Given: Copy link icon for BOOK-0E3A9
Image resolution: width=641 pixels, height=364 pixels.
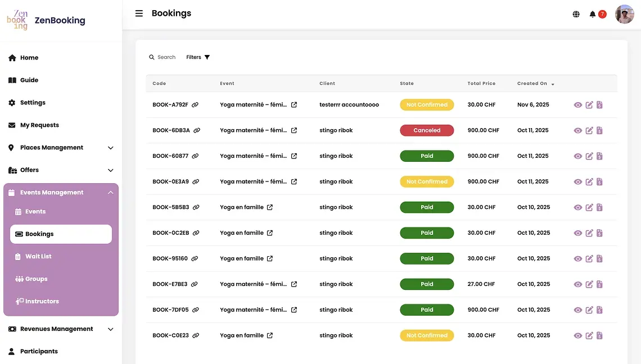Looking at the screenshot, I should (x=196, y=182).
